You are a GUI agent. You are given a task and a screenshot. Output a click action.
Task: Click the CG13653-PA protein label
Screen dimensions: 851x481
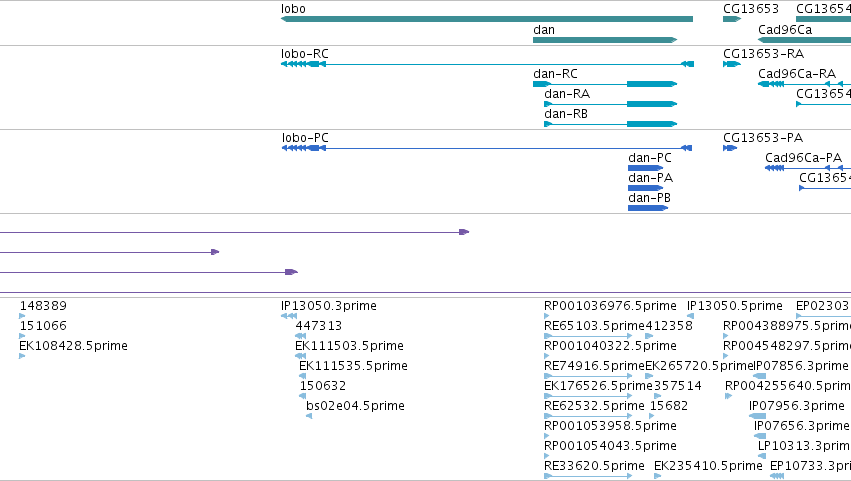[x=763, y=138]
